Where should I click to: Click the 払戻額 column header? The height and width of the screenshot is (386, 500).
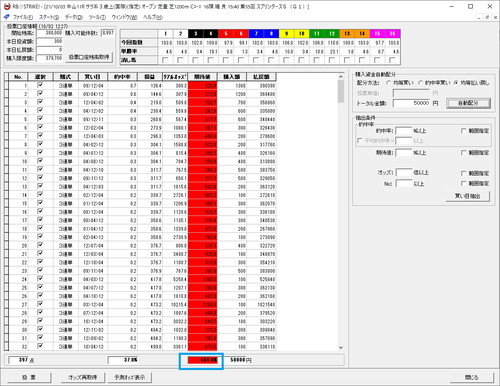[x=261, y=77]
